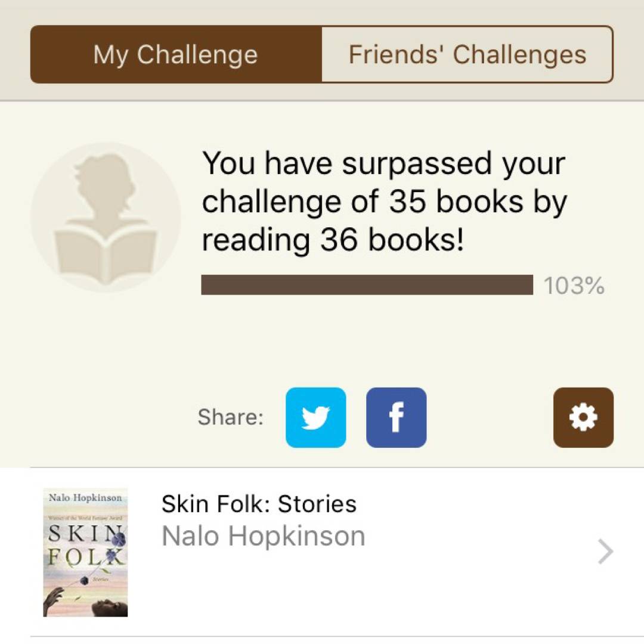Screen dimensions: 644x644
Task: Open the Skin Folk book cover thumbnail
Action: pos(85,552)
